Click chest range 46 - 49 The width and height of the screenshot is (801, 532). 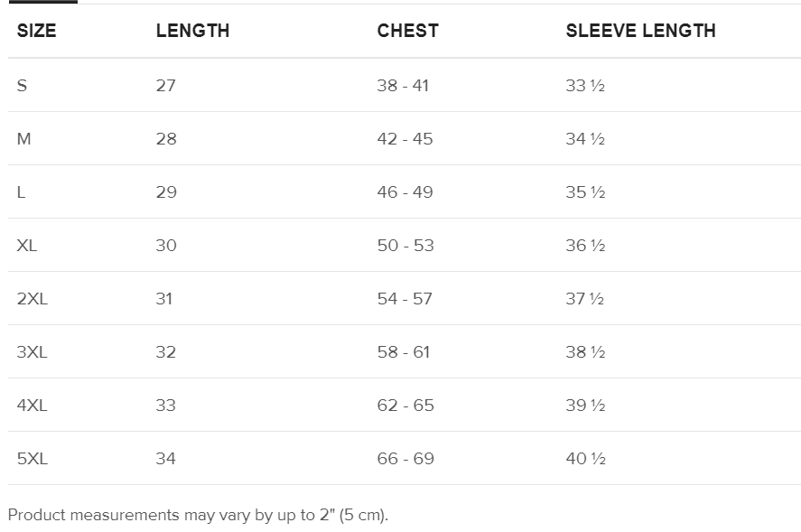click(405, 192)
